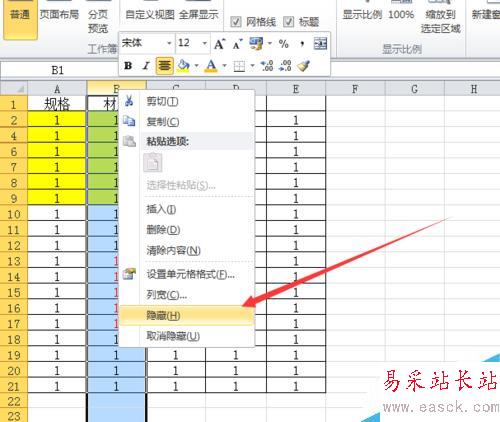500x422 pixels.
Task: Click the borders icon in mini toolbar
Action: coord(239,66)
